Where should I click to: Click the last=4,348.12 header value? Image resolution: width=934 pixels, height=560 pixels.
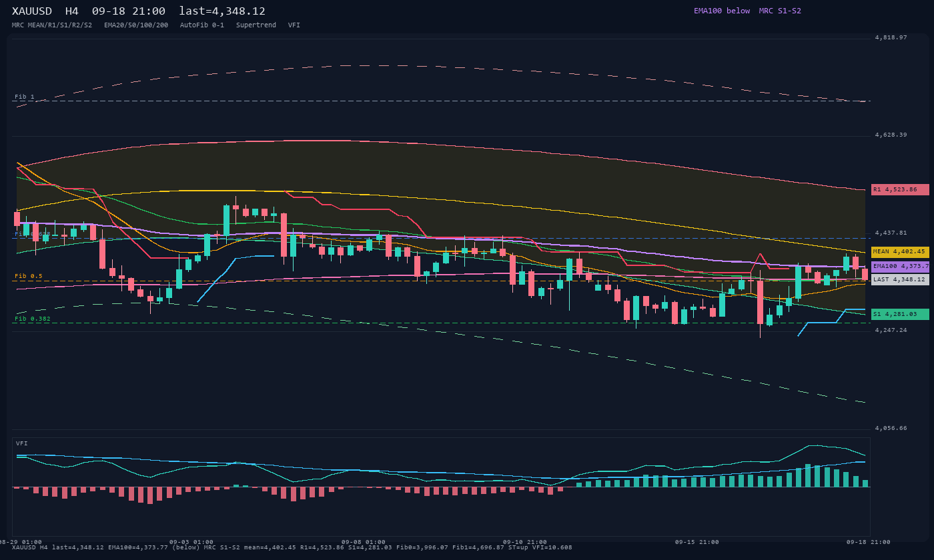pos(222,11)
